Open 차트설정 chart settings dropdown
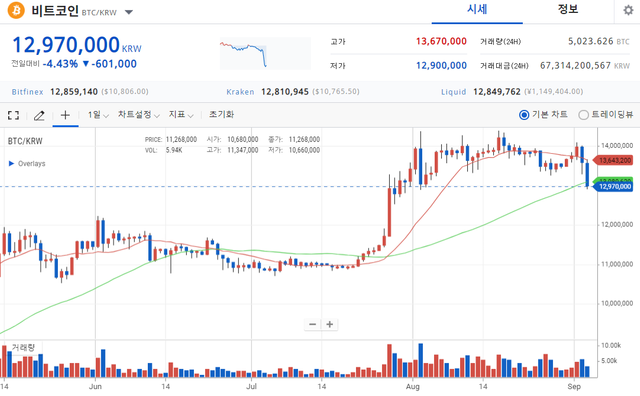 click(x=139, y=115)
